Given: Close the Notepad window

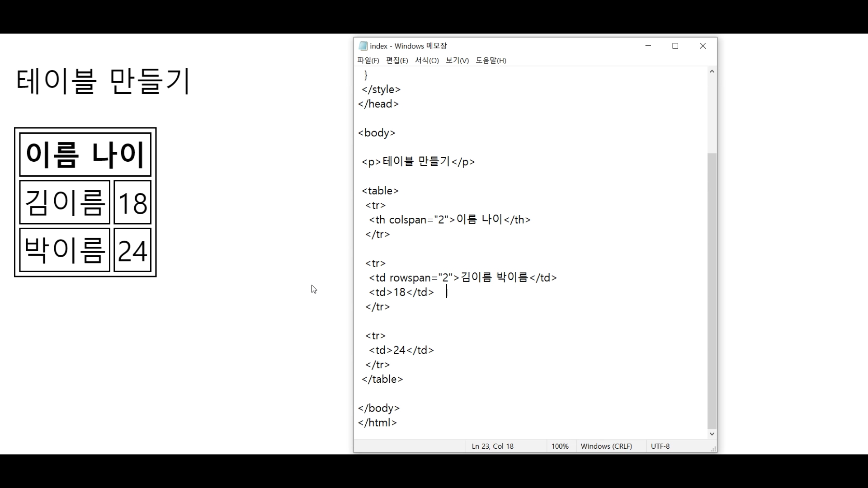Looking at the screenshot, I should [703, 46].
